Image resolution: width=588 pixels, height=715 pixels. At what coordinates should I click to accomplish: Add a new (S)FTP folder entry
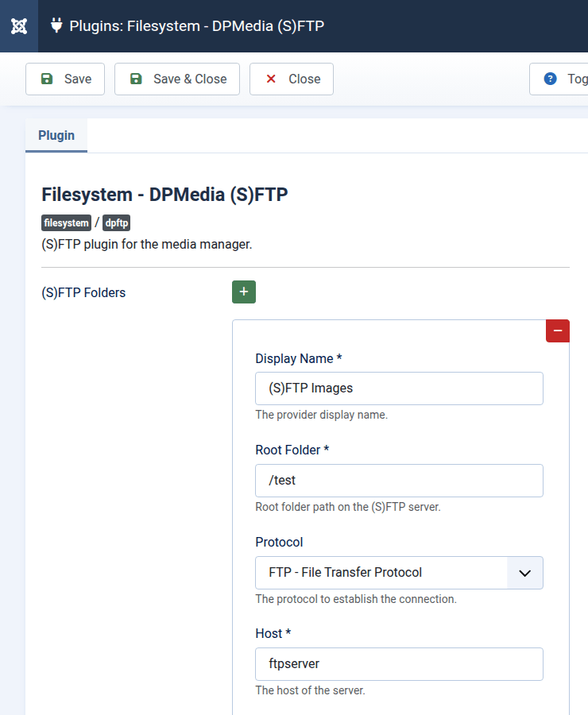(243, 292)
